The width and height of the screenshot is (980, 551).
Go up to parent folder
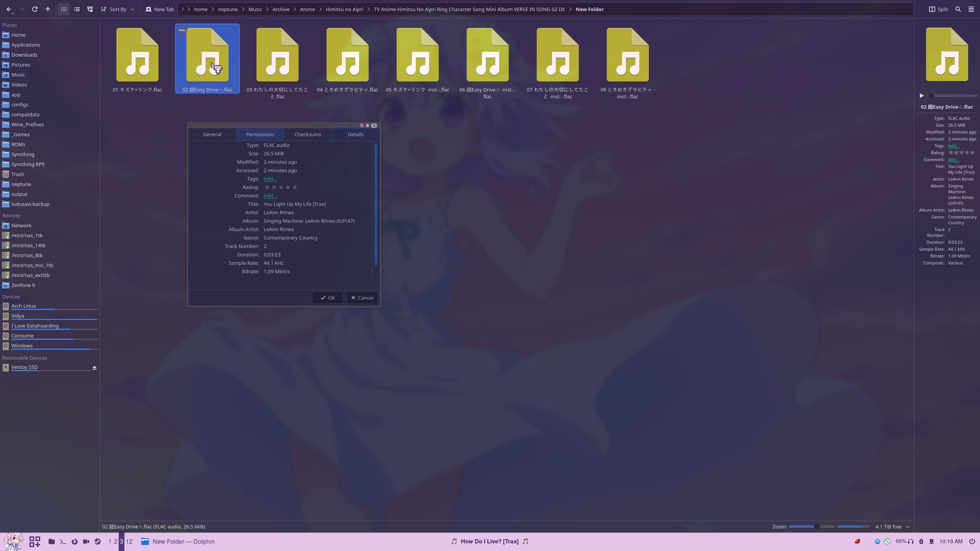coord(48,9)
